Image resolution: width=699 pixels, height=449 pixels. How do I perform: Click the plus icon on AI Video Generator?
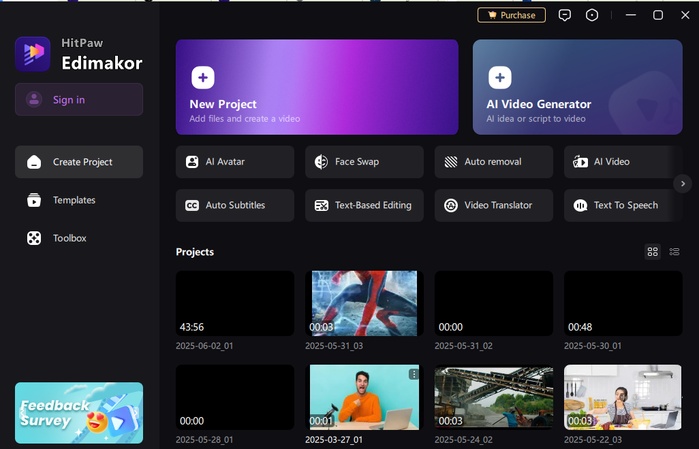(500, 78)
